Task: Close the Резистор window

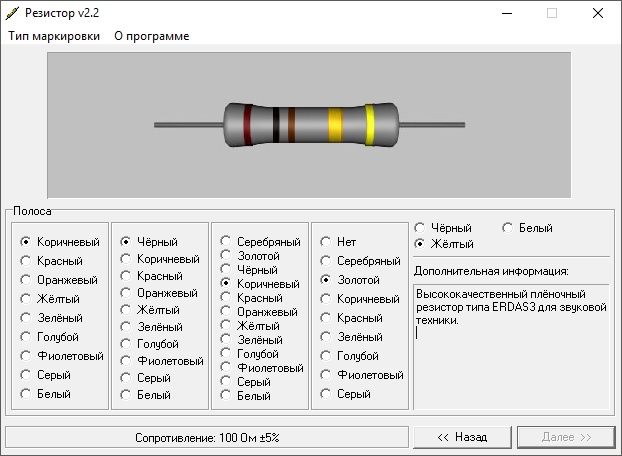Action: point(598,13)
